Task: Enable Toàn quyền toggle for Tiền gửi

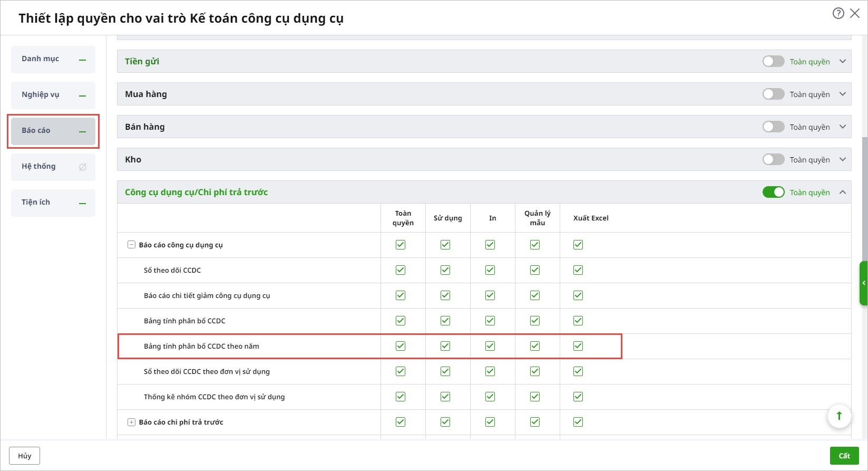Action: coord(773,62)
